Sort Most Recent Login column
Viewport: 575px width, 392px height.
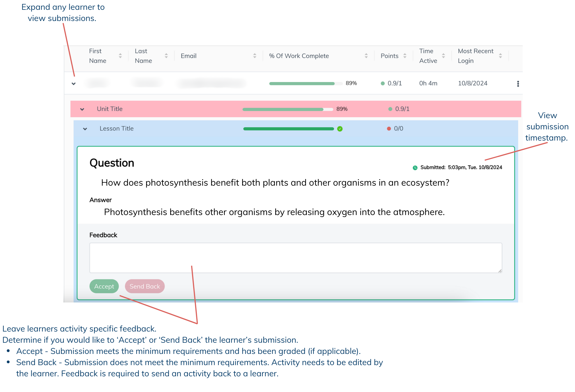[501, 56]
